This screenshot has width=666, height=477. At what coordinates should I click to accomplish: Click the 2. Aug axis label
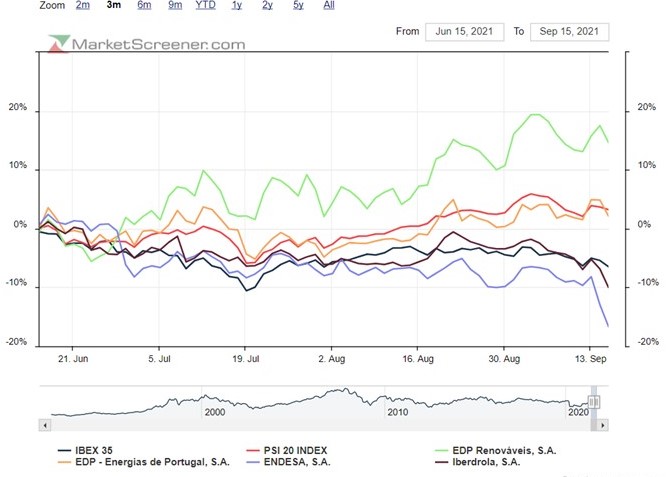pyautogui.click(x=332, y=359)
